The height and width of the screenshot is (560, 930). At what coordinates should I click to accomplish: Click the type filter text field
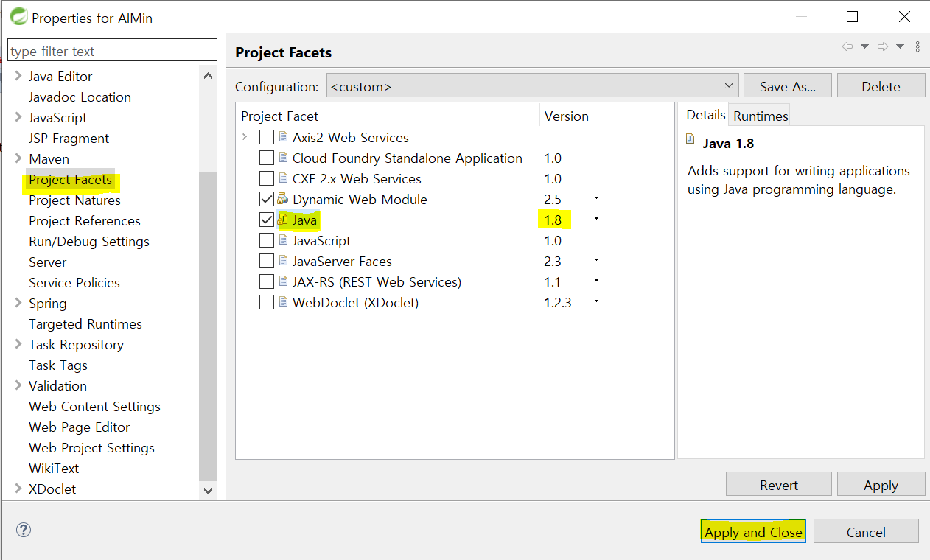point(112,51)
